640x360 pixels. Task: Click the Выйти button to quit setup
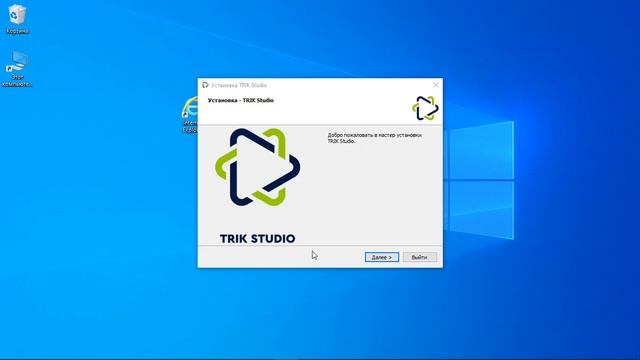(x=420, y=257)
